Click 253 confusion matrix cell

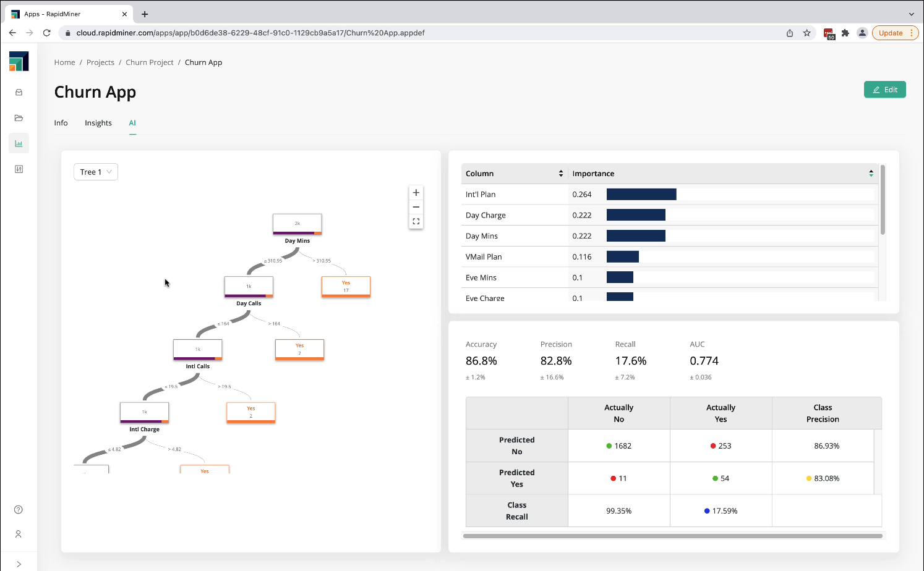coord(721,446)
